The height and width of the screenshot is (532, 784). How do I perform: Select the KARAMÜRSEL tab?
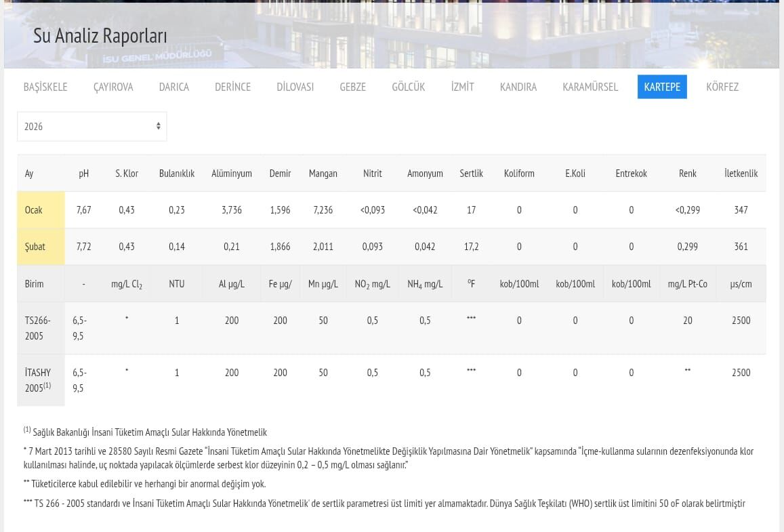point(590,87)
